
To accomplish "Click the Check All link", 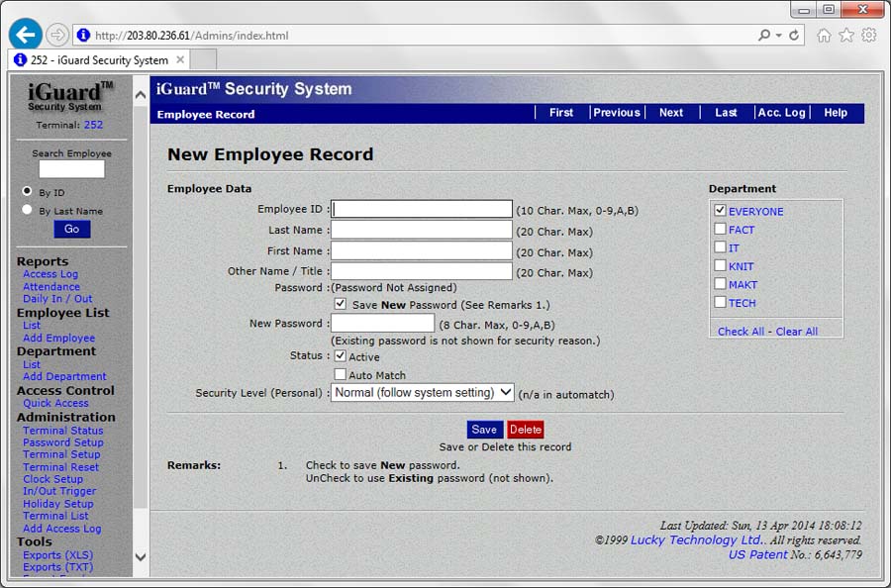I will pyautogui.click(x=741, y=332).
